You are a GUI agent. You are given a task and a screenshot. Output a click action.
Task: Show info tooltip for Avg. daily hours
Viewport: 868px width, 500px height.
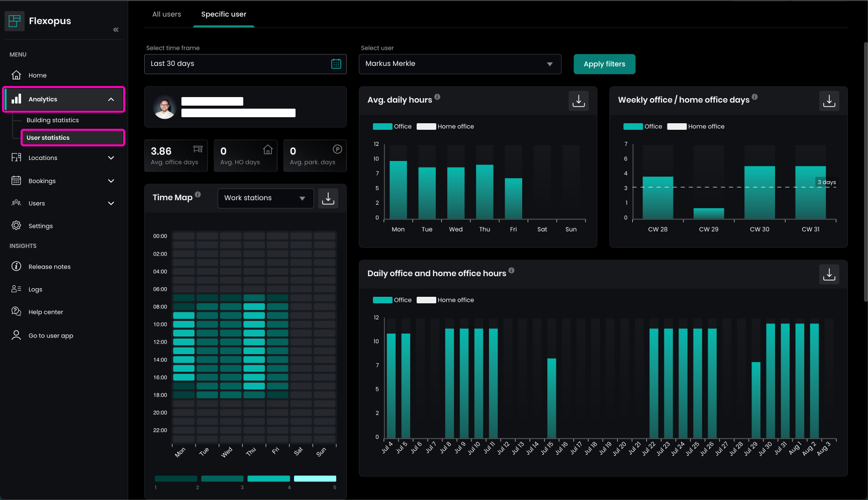point(437,97)
